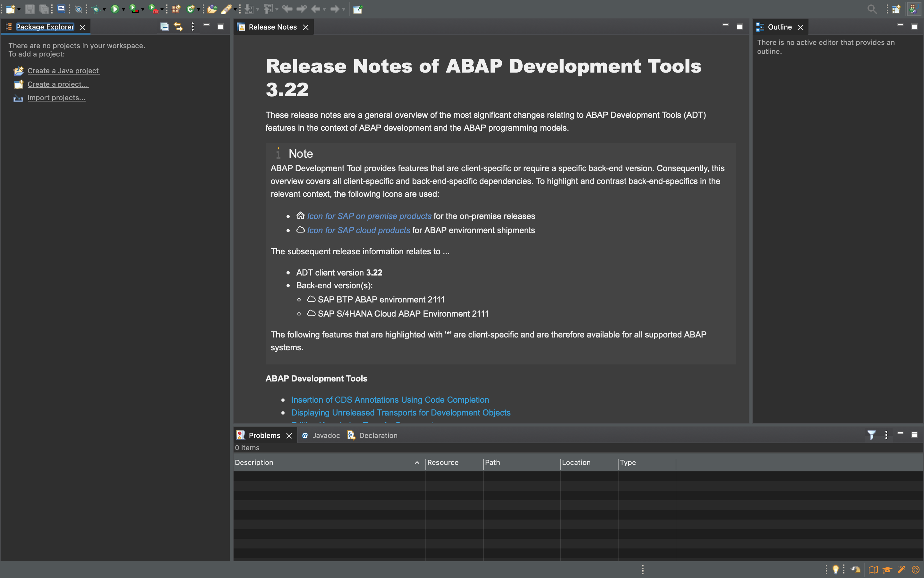924x578 pixels.
Task: Click the Back navigation arrow
Action: click(x=316, y=9)
